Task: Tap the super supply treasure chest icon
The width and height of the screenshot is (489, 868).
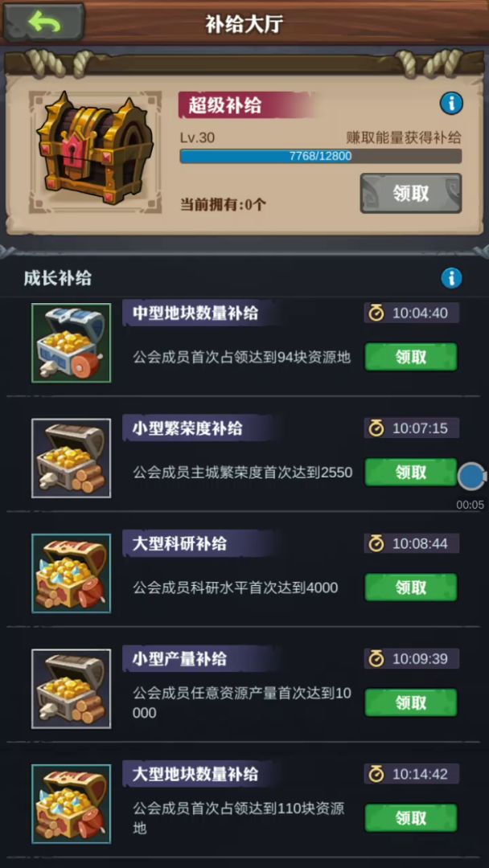Action: click(95, 152)
